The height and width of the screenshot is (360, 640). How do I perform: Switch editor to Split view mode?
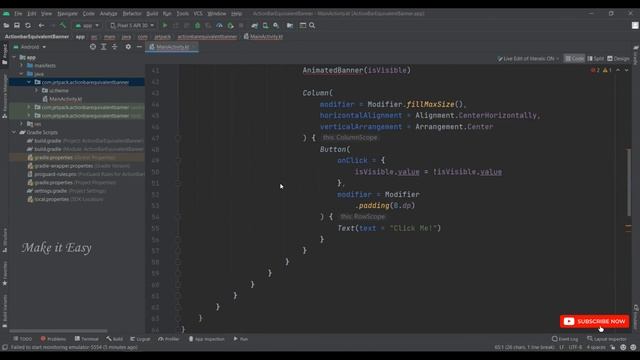pyautogui.click(x=596, y=58)
